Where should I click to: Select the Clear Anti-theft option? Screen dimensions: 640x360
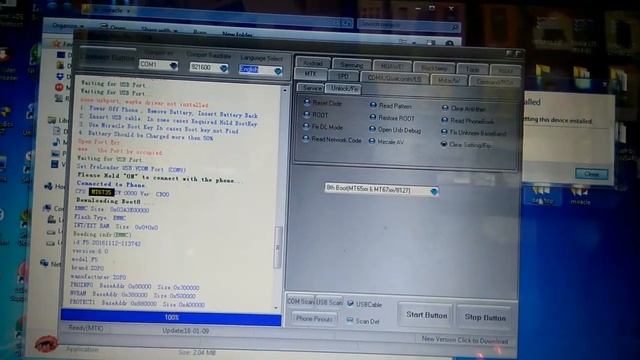point(464,109)
